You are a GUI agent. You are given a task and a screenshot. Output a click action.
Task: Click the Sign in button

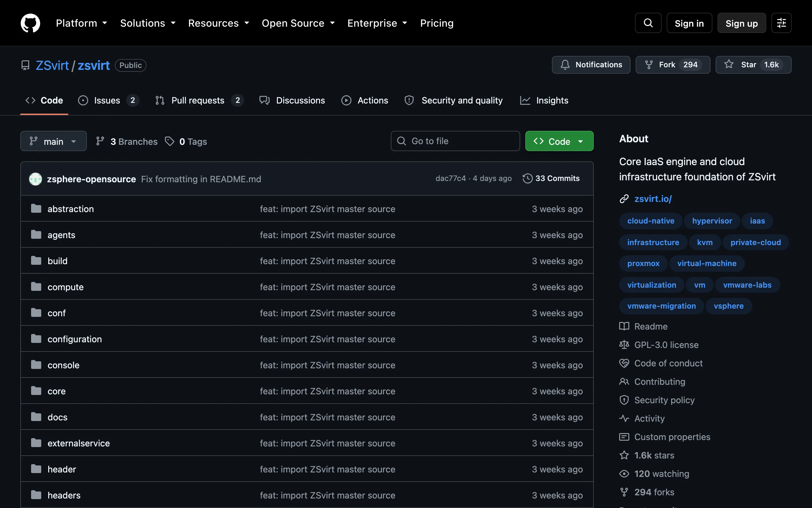coord(689,23)
